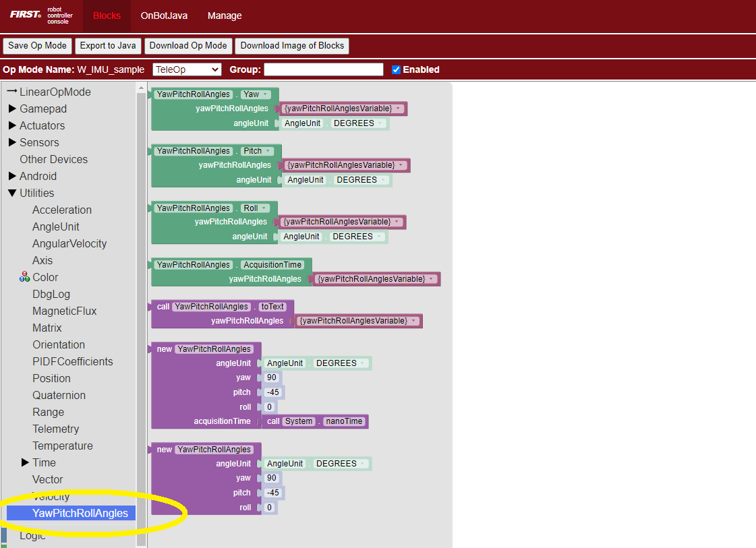Click the LinearOpMode arrow icon
The image size is (756, 548).
[x=12, y=92]
